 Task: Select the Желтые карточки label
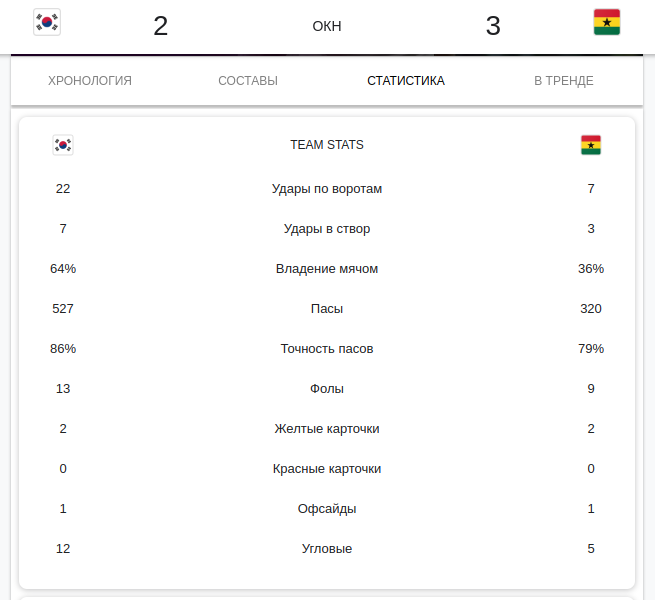327,429
